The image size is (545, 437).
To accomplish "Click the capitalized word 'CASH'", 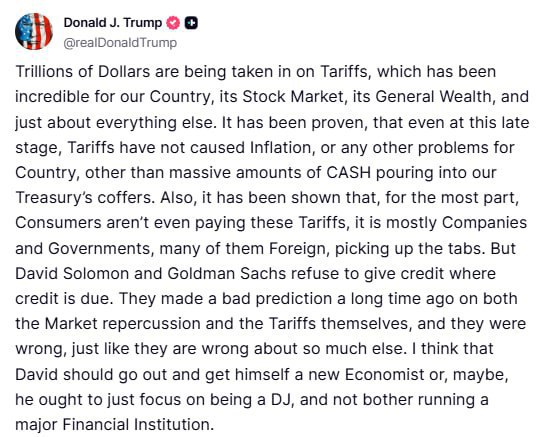I will pos(349,173).
